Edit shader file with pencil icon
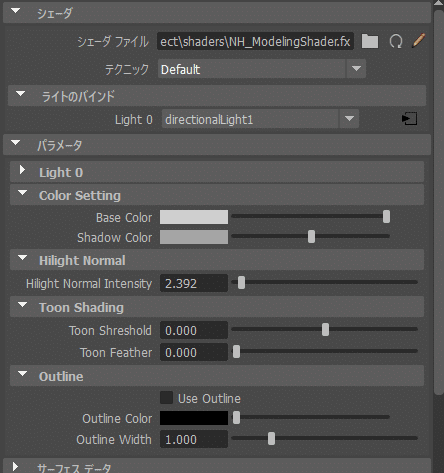444x473 pixels. coord(418,41)
